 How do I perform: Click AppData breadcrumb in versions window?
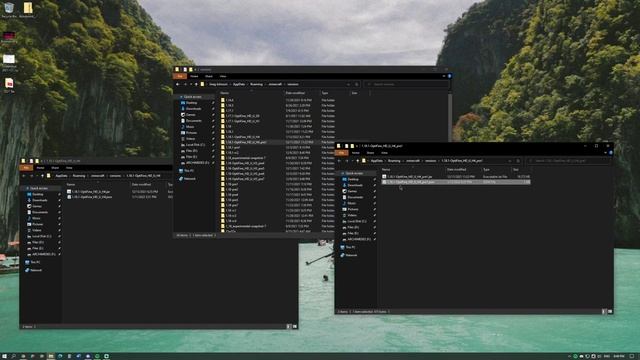(x=239, y=84)
